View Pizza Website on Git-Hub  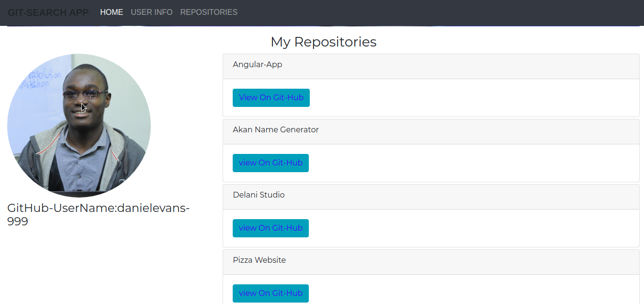pyautogui.click(x=271, y=293)
